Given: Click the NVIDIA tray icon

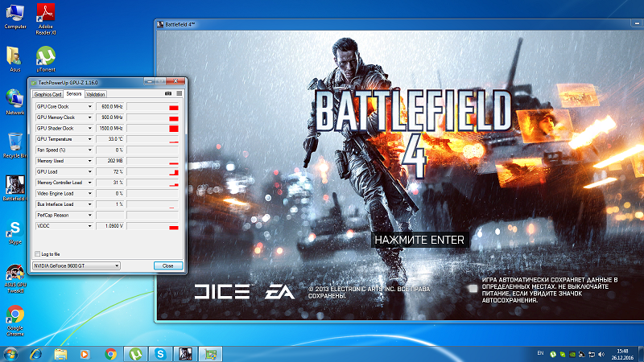Looking at the screenshot, I should pos(572,354).
